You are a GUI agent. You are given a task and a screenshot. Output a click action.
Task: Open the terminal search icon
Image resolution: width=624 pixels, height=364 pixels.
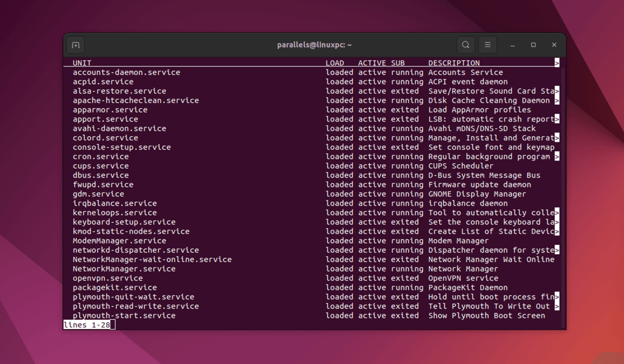[465, 45]
